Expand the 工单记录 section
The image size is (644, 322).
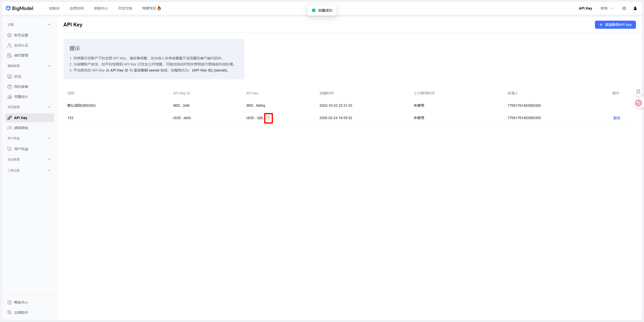point(49,170)
